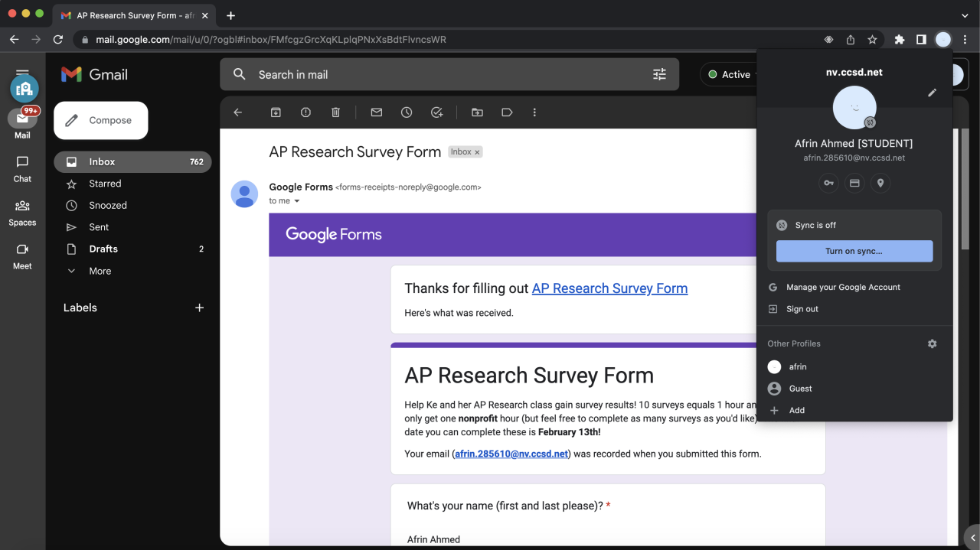The height and width of the screenshot is (550, 980).
Task: Open the Snoozed folder
Action: tap(132, 205)
